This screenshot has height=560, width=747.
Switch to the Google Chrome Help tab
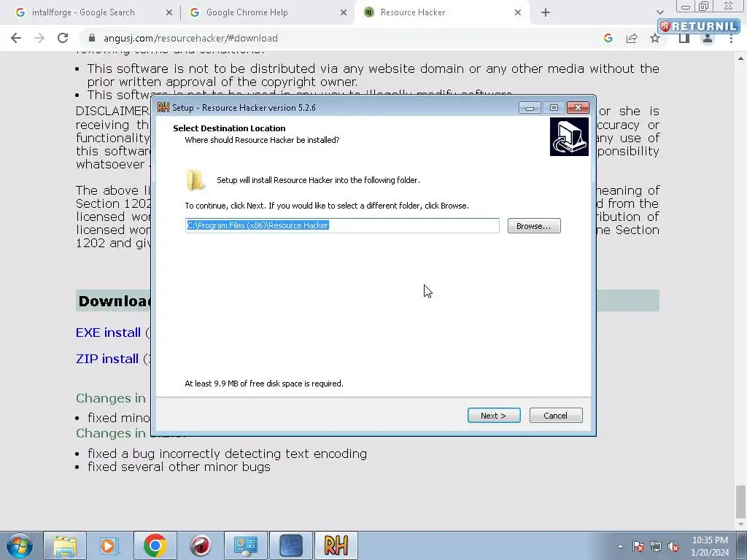pos(247,12)
